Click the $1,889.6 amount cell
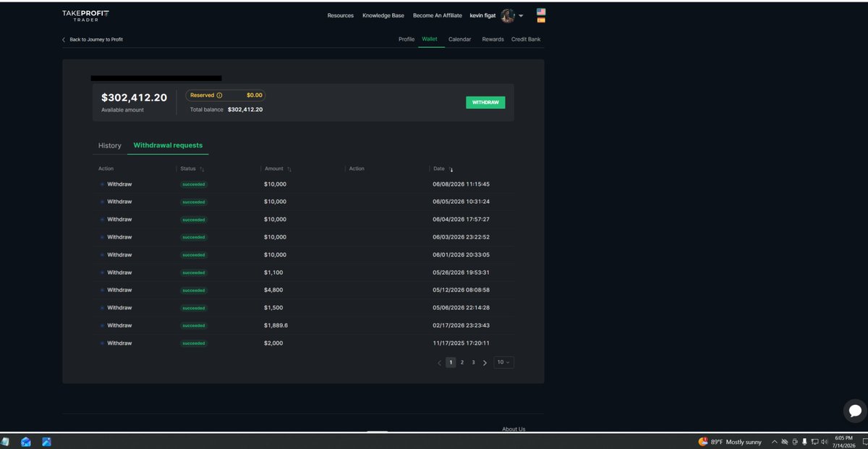The height and width of the screenshot is (449, 868). (x=276, y=325)
